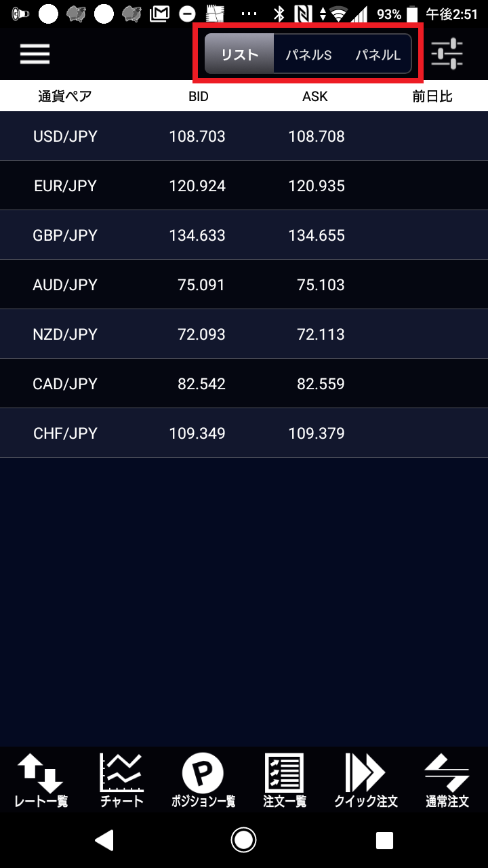Viewport: 488px width, 868px height.
Task: Open 注文一覧 order list icon
Action: pyautogui.click(x=285, y=781)
